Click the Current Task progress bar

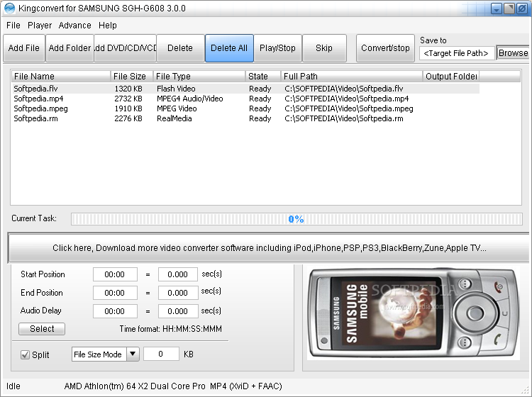[x=297, y=219]
